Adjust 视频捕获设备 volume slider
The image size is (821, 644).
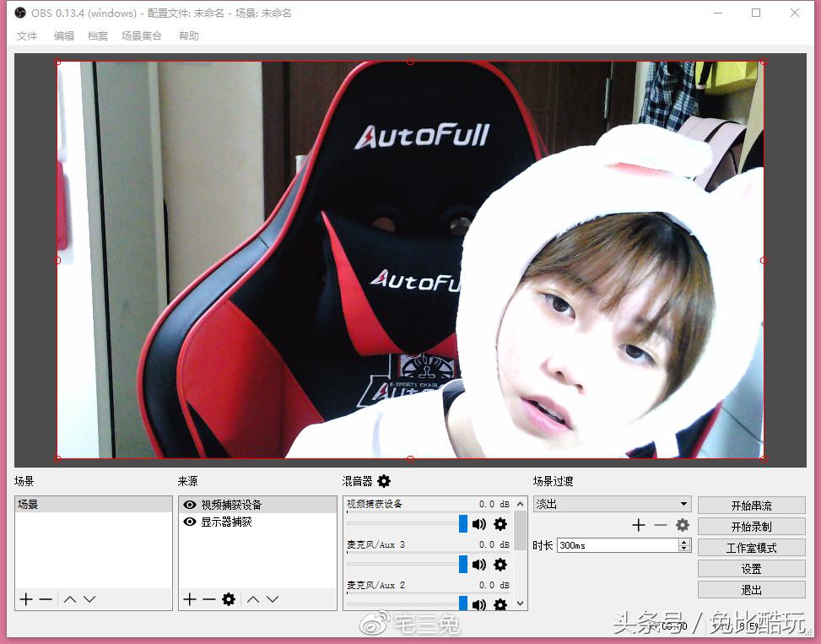463,523
